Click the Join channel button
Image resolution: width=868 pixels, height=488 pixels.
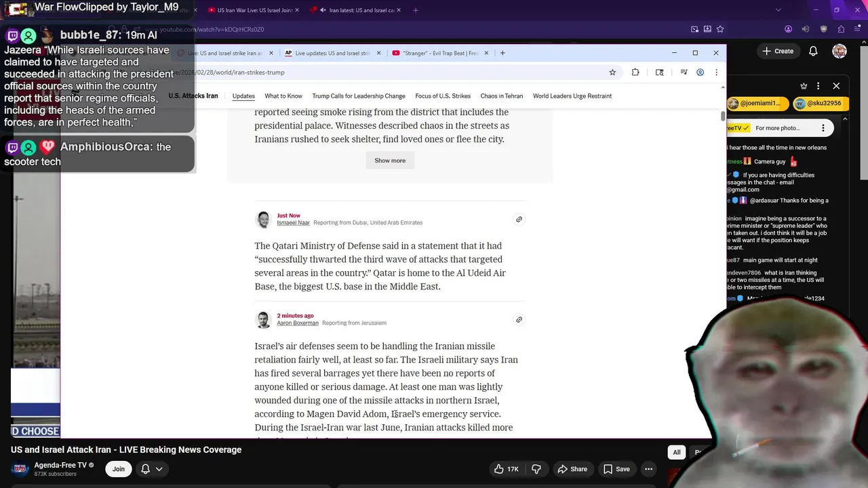tap(119, 469)
